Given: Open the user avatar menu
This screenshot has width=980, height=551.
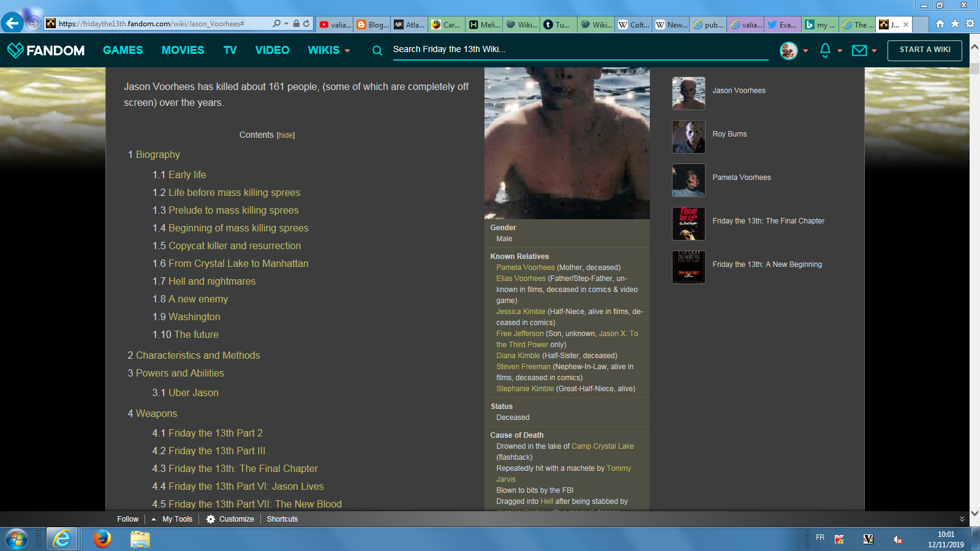Looking at the screenshot, I should [789, 50].
